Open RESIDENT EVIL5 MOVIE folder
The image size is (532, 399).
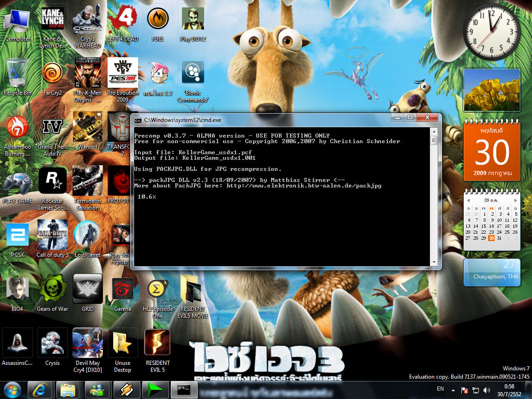tap(193, 296)
